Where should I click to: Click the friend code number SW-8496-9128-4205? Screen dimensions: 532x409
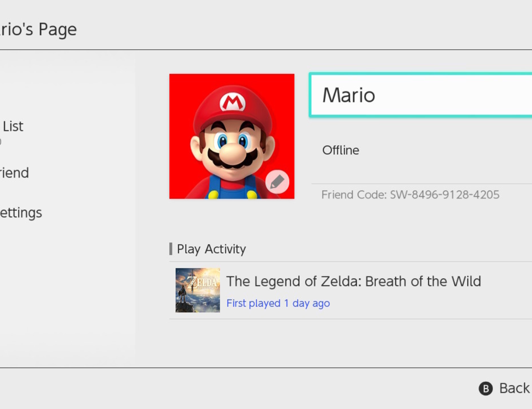click(x=444, y=195)
